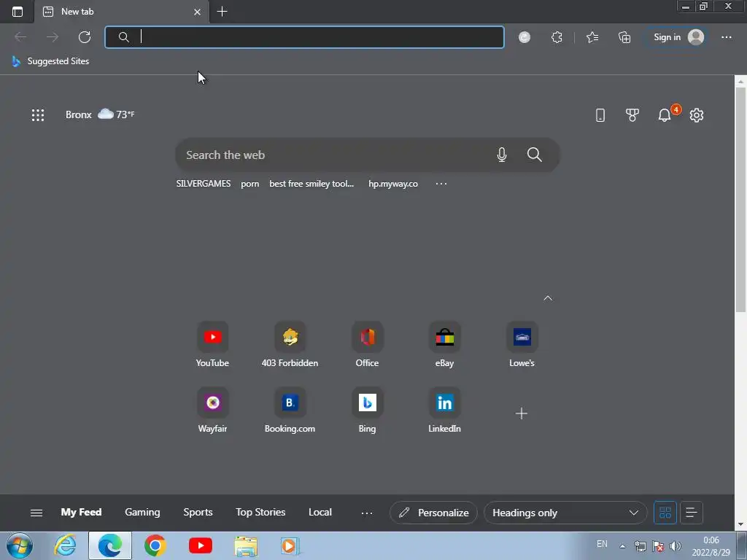The width and height of the screenshot is (747, 560).
Task: Open the Booking.com quick link
Action: coord(290,411)
